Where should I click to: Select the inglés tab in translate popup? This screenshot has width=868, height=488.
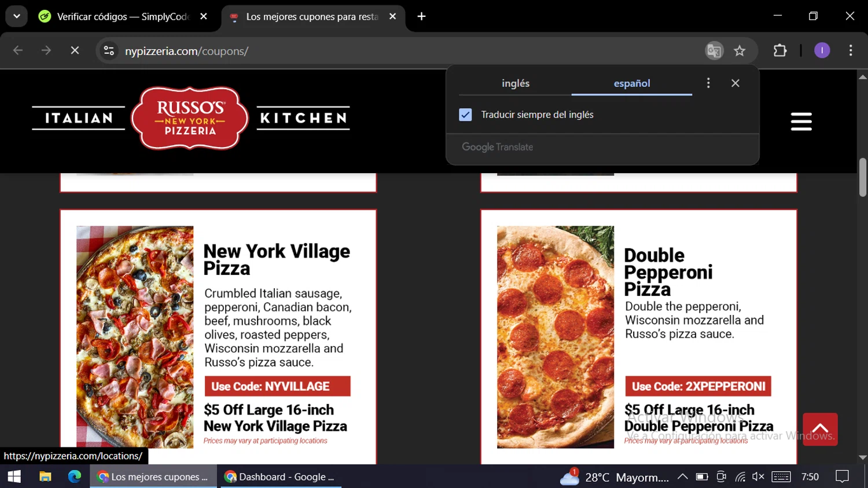point(516,83)
